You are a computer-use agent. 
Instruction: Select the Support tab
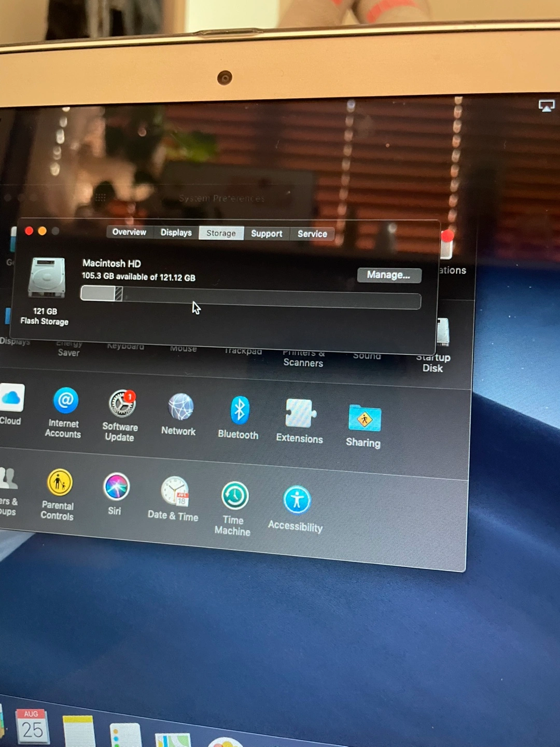pos(267,233)
